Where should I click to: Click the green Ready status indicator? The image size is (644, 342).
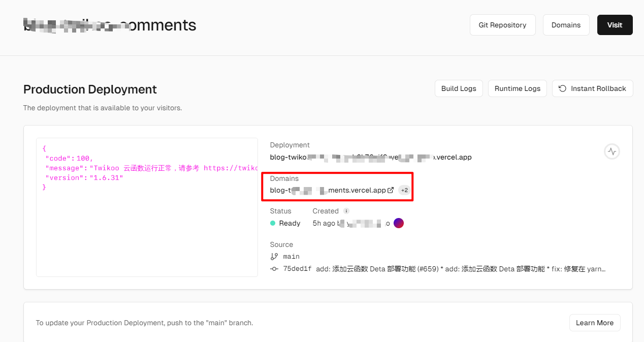point(273,223)
